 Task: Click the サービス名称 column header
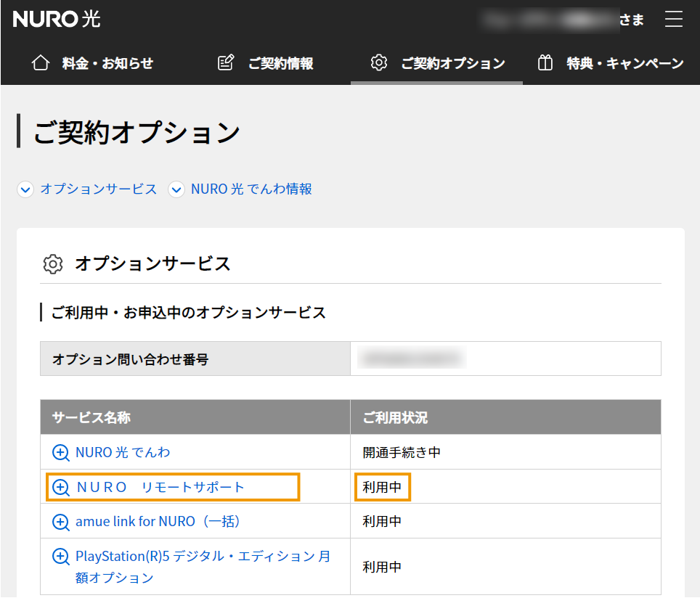click(195, 417)
